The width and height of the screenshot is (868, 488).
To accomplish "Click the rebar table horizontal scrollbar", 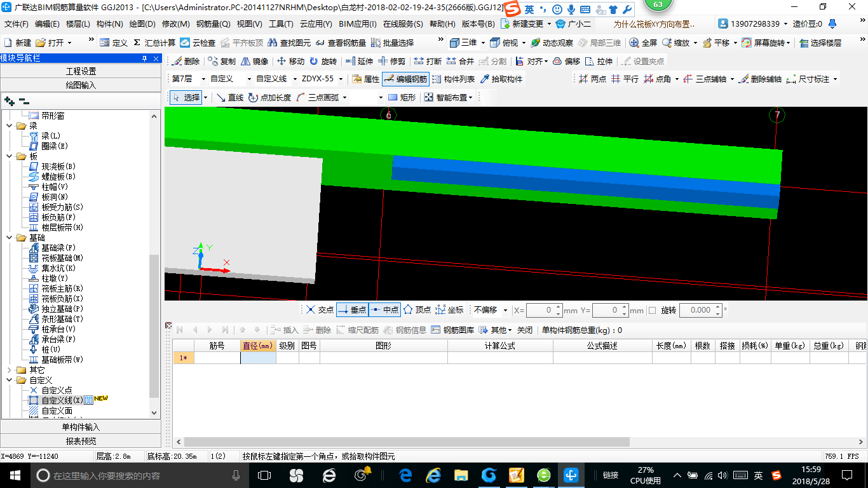I will (x=407, y=442).
